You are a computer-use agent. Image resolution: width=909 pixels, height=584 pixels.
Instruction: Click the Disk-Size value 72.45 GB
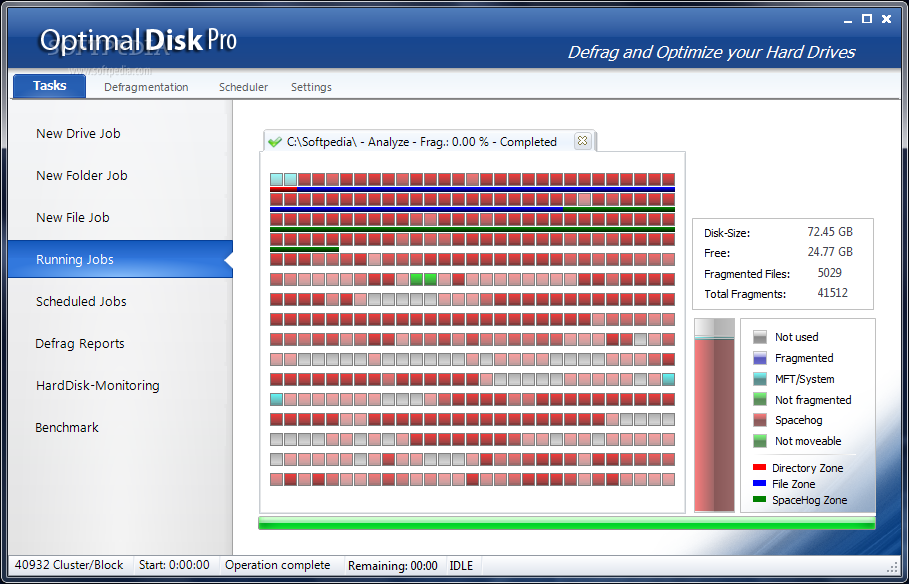830,231
